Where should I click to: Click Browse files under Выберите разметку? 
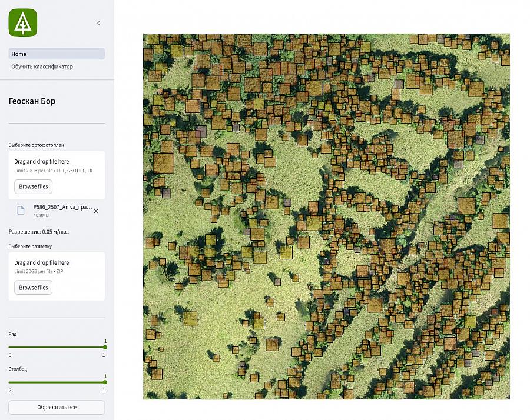pos(34,288)
